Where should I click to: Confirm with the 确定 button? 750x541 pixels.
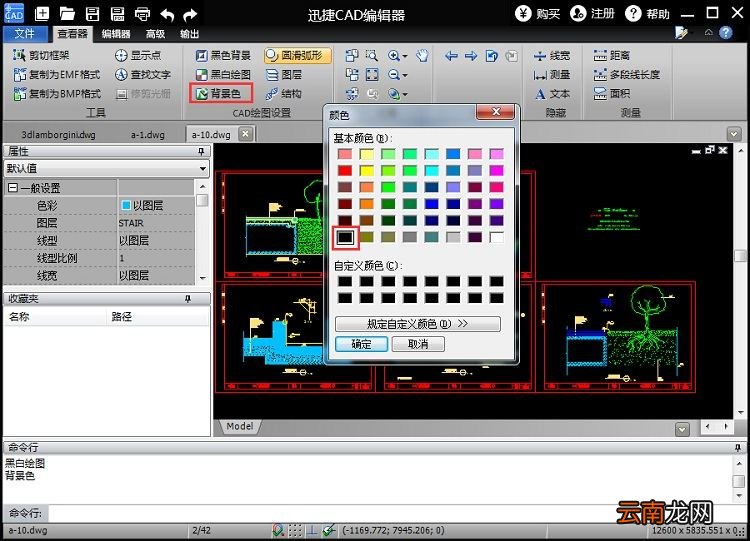[x=361, y=344]
